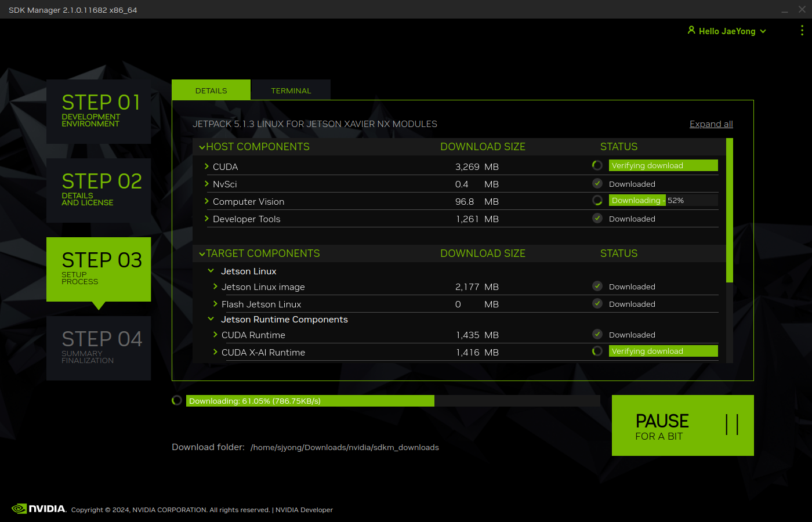
Task: Click the host Download Size column header
Action: point(483,147)
